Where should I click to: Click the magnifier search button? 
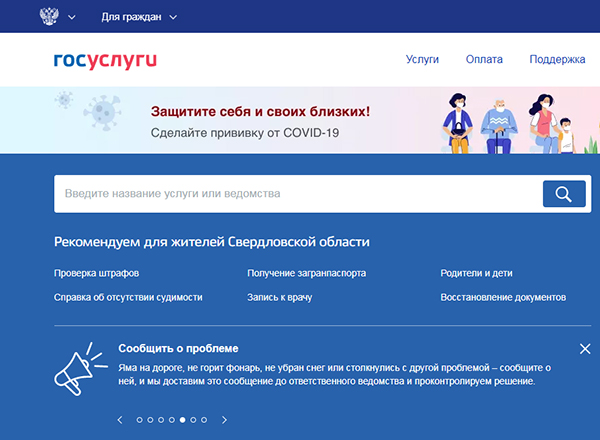tap(564, 194)
